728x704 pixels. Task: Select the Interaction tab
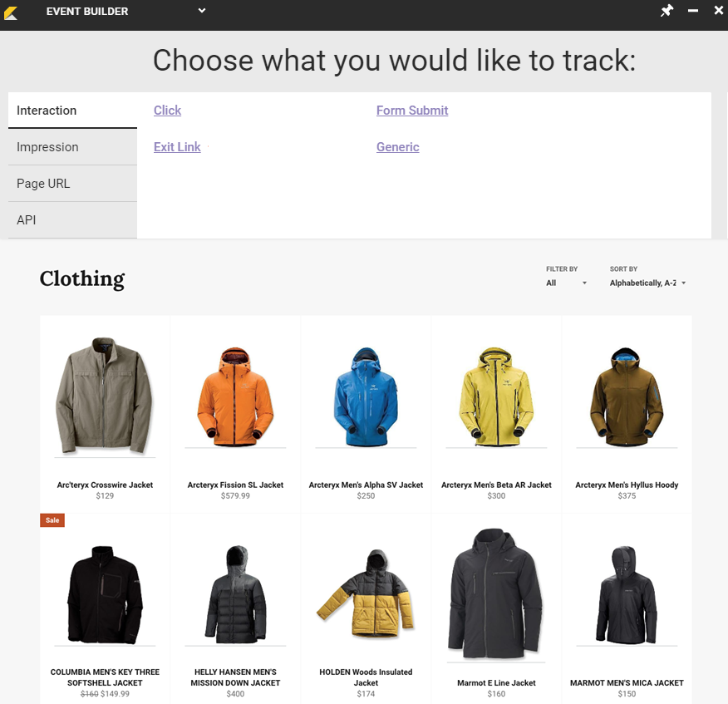point(72,111)
